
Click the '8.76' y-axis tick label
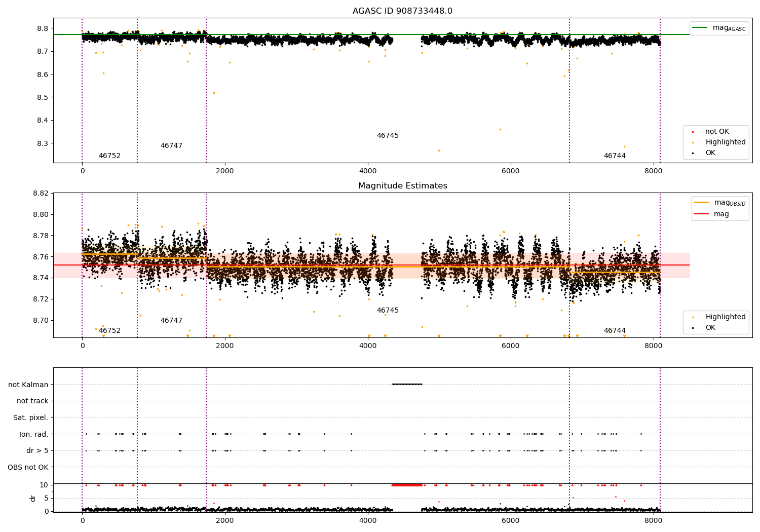pos(41,257)
